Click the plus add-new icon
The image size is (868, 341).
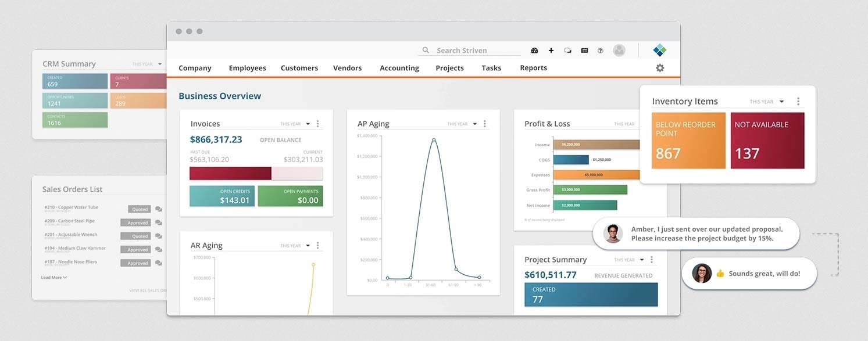point(551,51)
